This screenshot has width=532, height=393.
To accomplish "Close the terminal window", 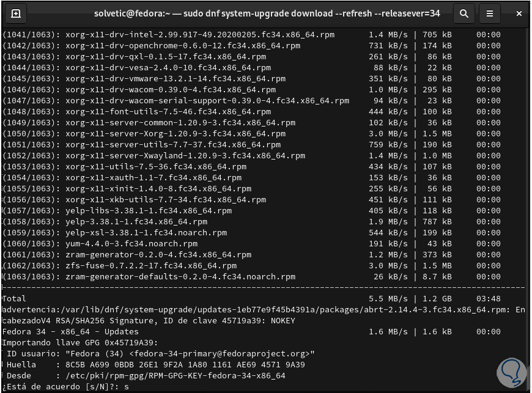I will [519, 13].
